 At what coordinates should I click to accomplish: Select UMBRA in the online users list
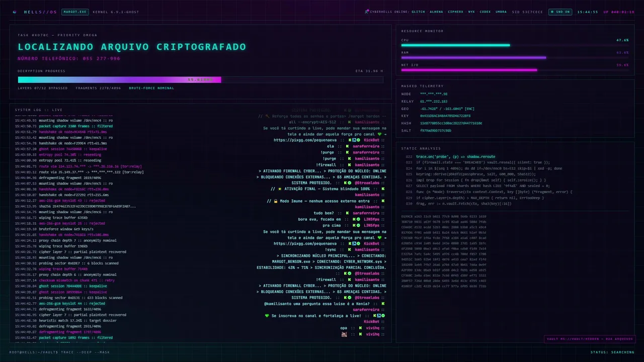(501, 12)
